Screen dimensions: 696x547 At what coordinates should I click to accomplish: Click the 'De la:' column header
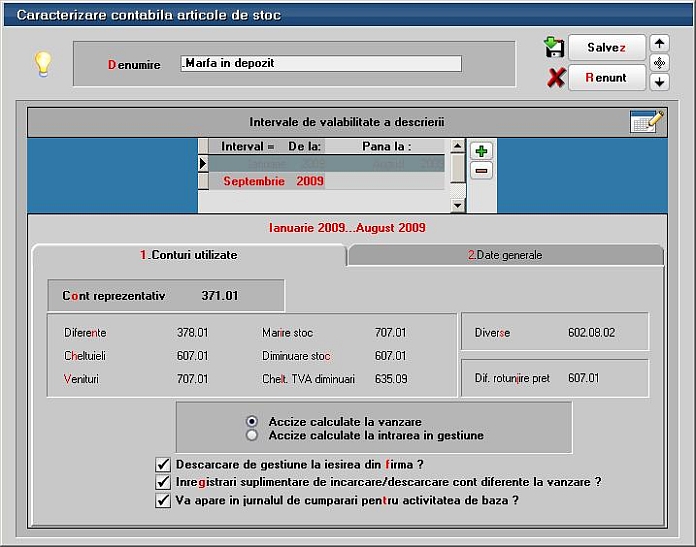(x=304, y=146)
